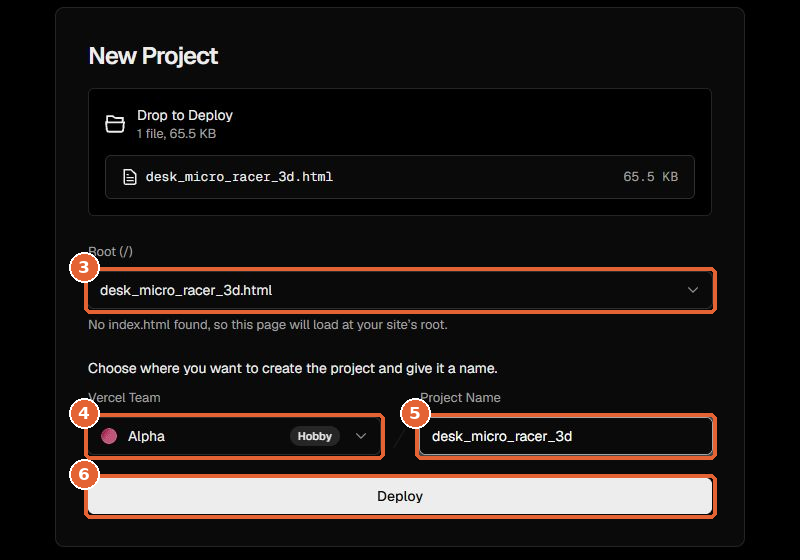Click the chevron in Root dropdown
This screenshot has width=800, height=560.
[x=693, y=290]
